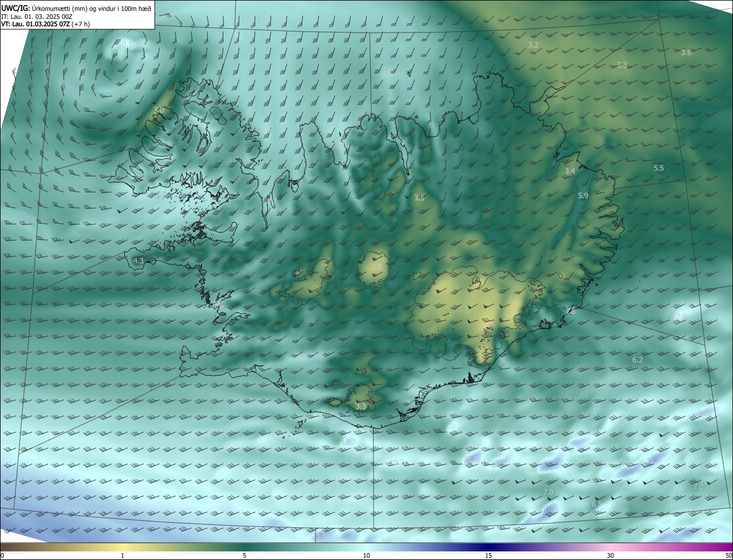
Task: Click the value label 5.9 on the map
Action: (583, 196)
